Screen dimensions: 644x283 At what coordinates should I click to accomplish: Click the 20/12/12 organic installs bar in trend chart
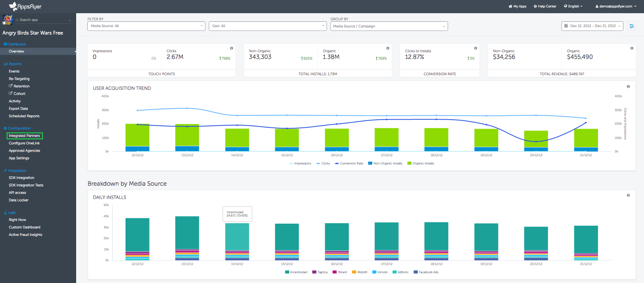[x=536, y=139]
